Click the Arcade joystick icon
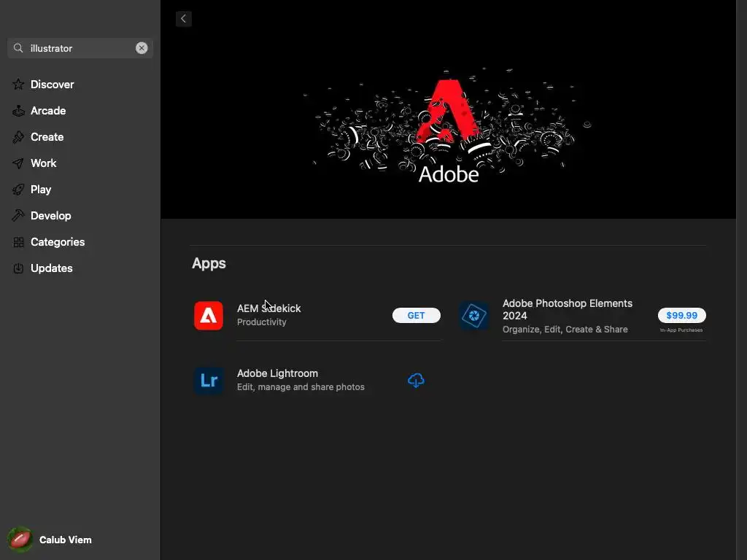Screen dimensions: 747x560 pyautogui.click(x=18, y=111)
